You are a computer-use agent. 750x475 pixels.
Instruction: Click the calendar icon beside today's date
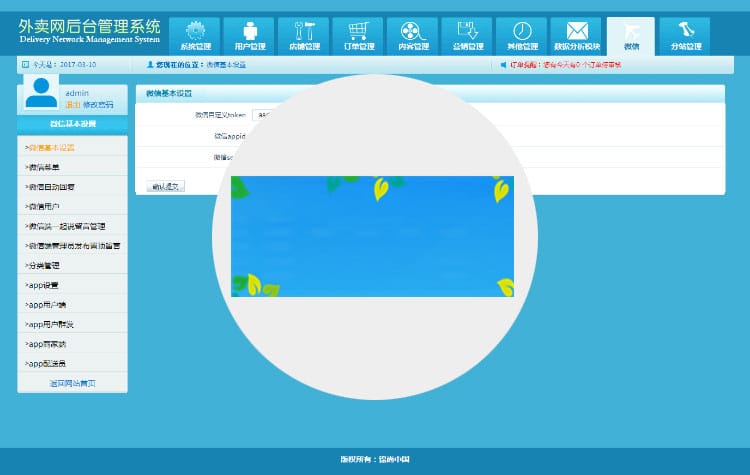coord(25,64)
